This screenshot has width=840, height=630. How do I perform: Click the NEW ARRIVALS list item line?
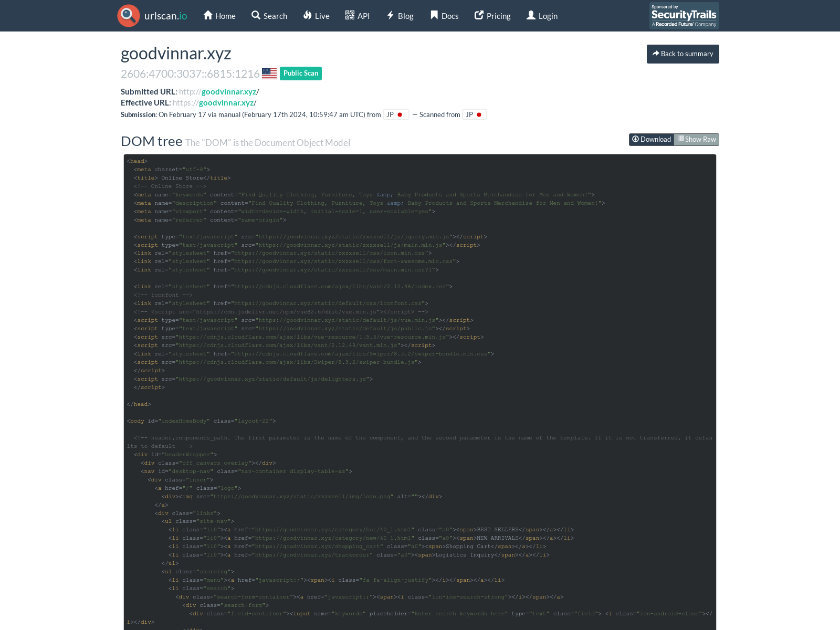[x=371, y=538]
